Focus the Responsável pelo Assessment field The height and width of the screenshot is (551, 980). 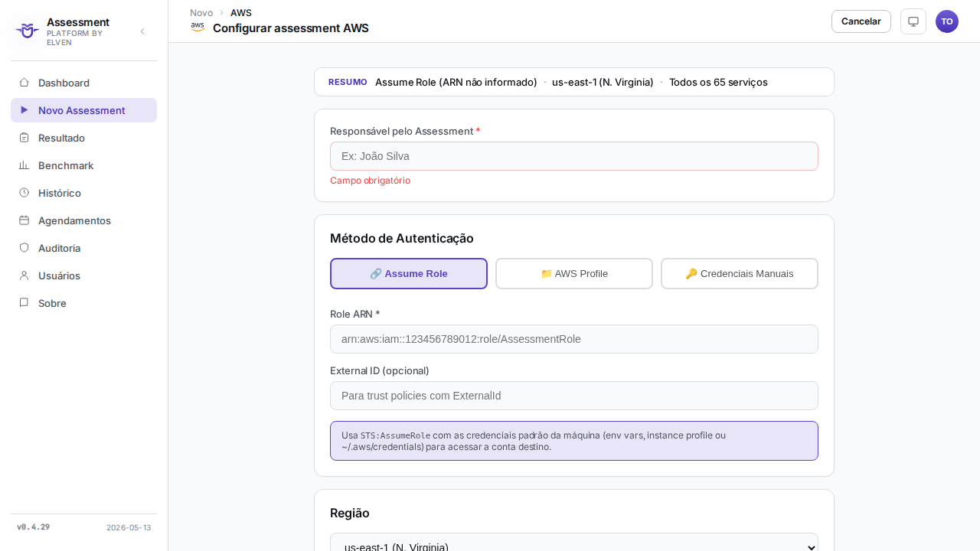point(574,156)
